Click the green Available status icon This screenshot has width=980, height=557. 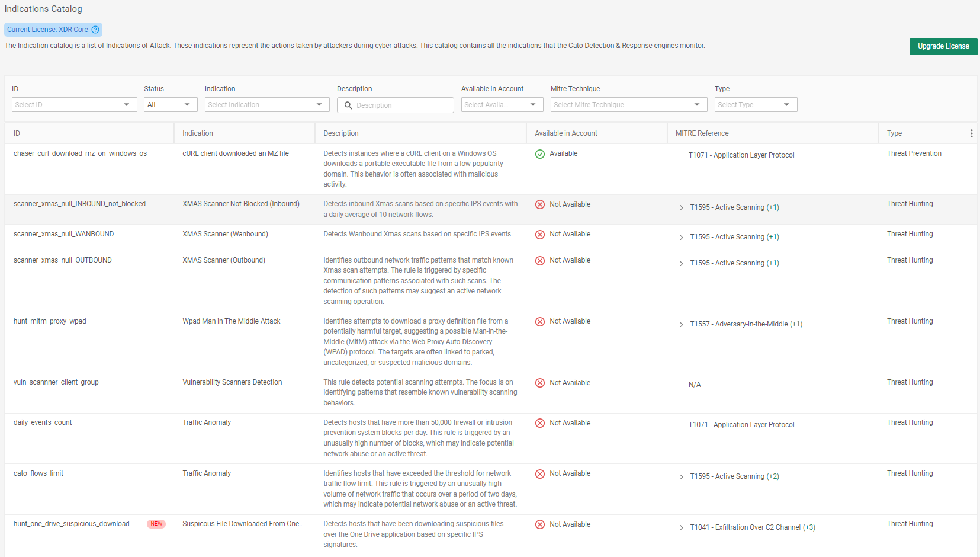[540, 154]
